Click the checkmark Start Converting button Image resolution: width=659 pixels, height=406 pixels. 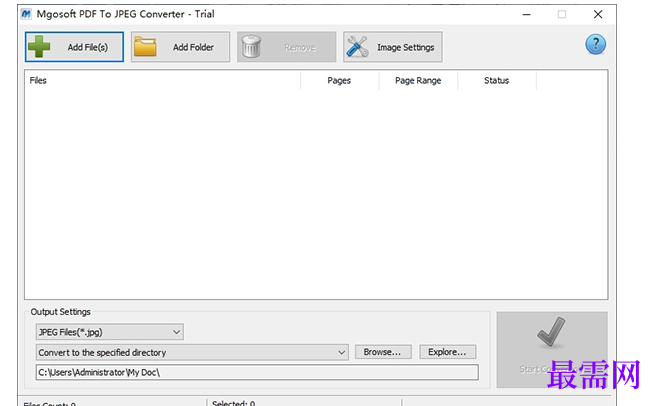tap(552, 350)
